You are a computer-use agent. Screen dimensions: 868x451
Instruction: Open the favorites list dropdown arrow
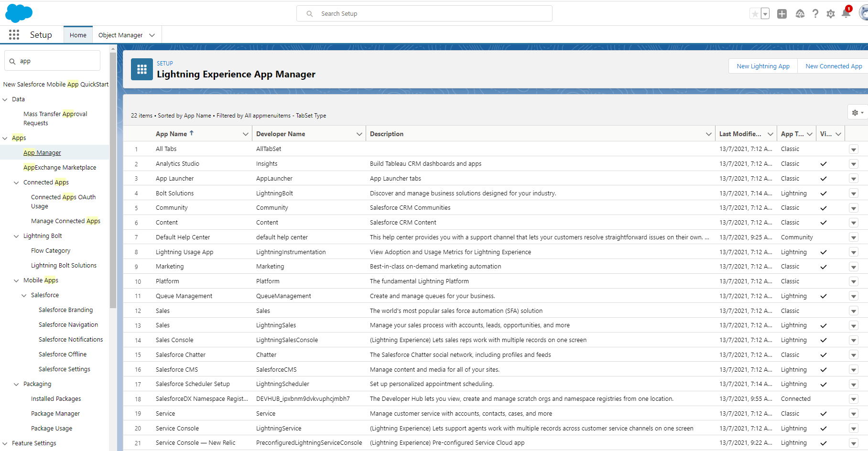[765, 14]
